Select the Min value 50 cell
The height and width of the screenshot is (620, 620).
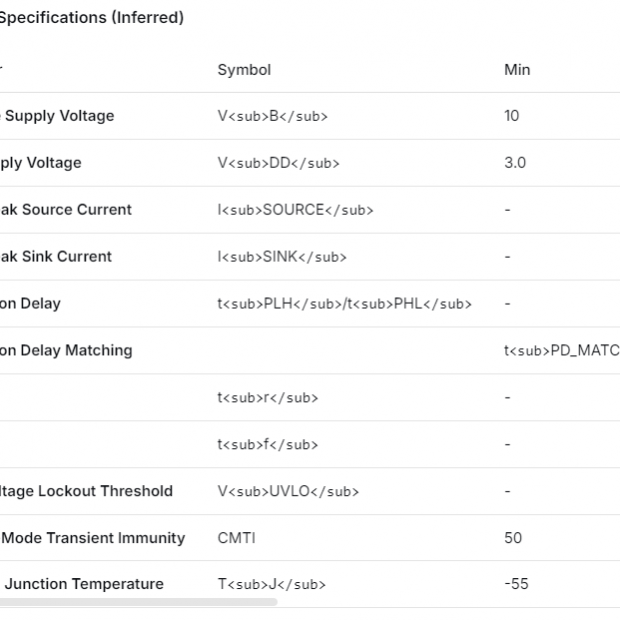point(513,538)
